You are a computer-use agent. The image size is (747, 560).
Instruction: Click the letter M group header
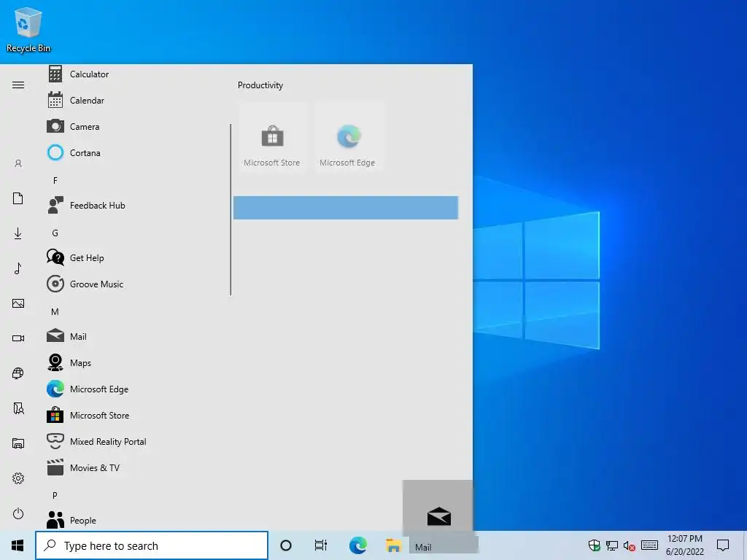(55, 312)
